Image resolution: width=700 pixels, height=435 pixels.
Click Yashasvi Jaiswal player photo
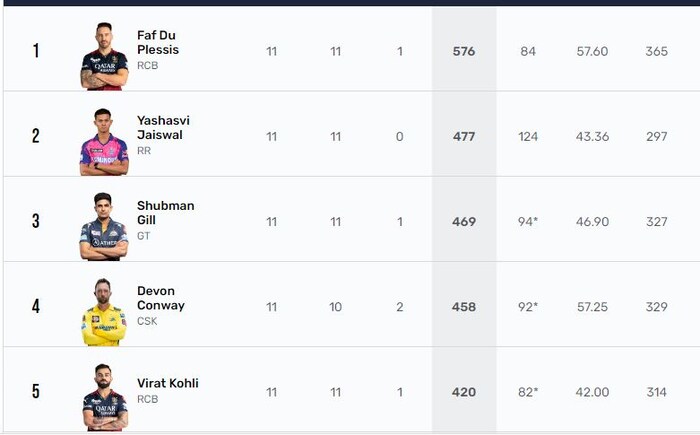pyautogui.click(x=104, y=141)
